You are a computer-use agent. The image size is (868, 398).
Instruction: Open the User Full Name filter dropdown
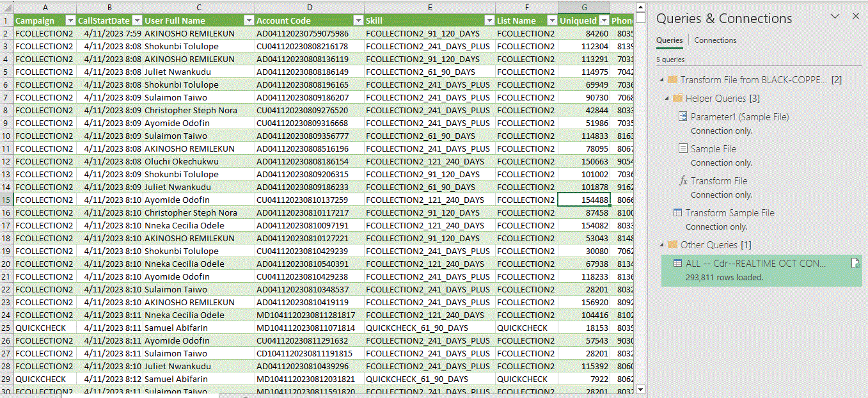click(249, 20)
